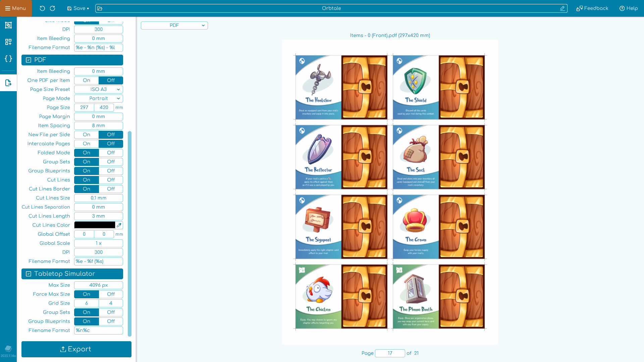The width and height of the screenshot is (644, 362).
Task: Click the page number input field
Action: click(x=390, y=353)
